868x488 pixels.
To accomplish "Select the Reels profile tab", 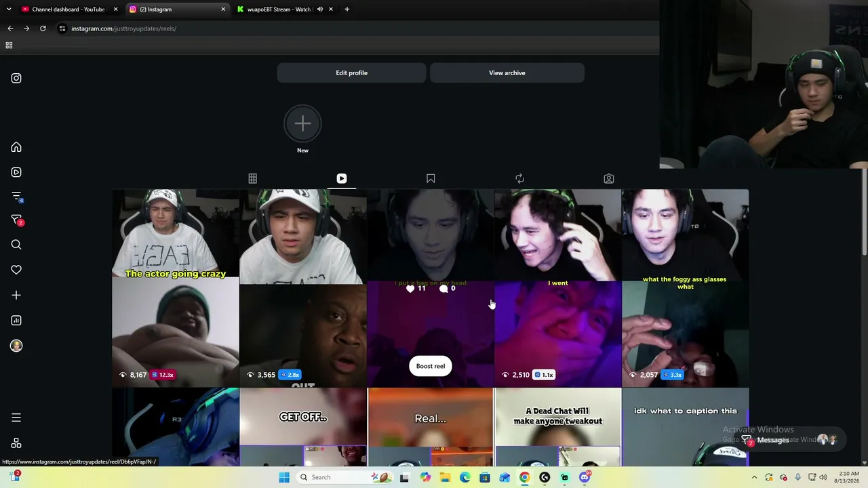I will 342,178.
